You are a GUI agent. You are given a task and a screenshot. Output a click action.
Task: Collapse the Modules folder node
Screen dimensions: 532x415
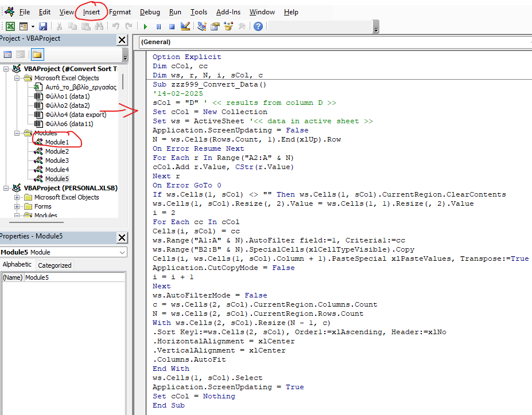[17, 133]
